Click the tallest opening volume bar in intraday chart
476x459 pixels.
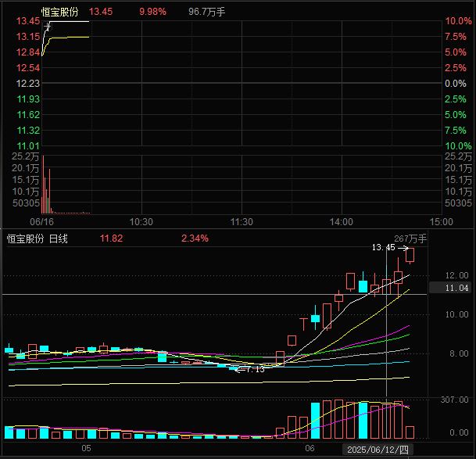(x=44, y=185)
